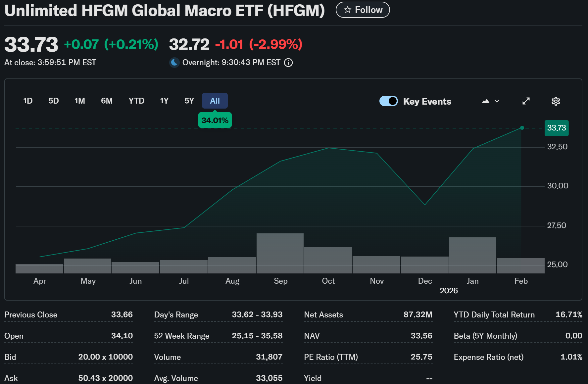This screenshot has height=384, width=588.
Task: Click the Expense Ratio (net) label
Action: click(x=489, y=357)
